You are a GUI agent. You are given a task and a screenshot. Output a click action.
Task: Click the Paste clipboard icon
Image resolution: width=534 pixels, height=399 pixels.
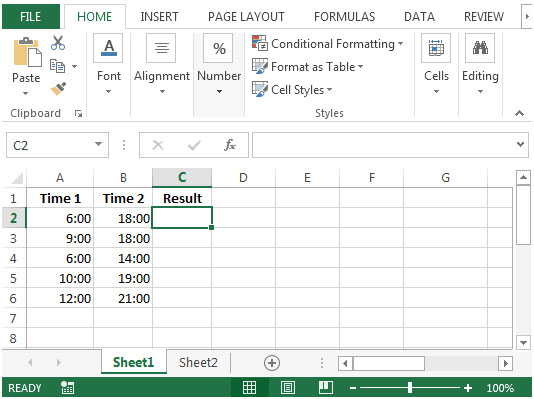(x=27, y=51)
